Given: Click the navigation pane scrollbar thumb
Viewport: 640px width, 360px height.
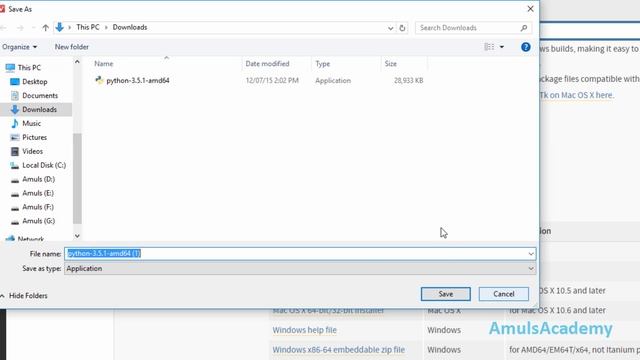Looking at the screenshot, I should [77, 178].
